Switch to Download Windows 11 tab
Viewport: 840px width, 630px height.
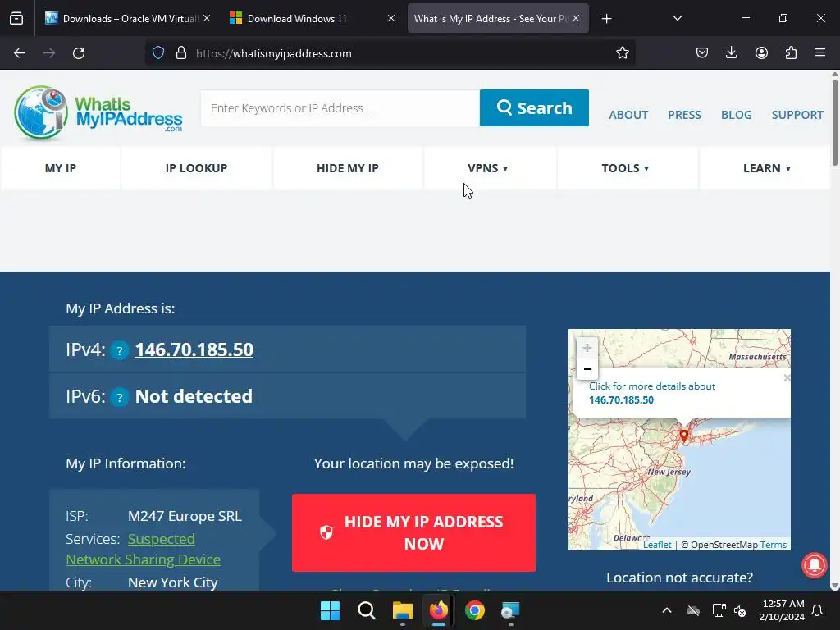click(313, 18)
